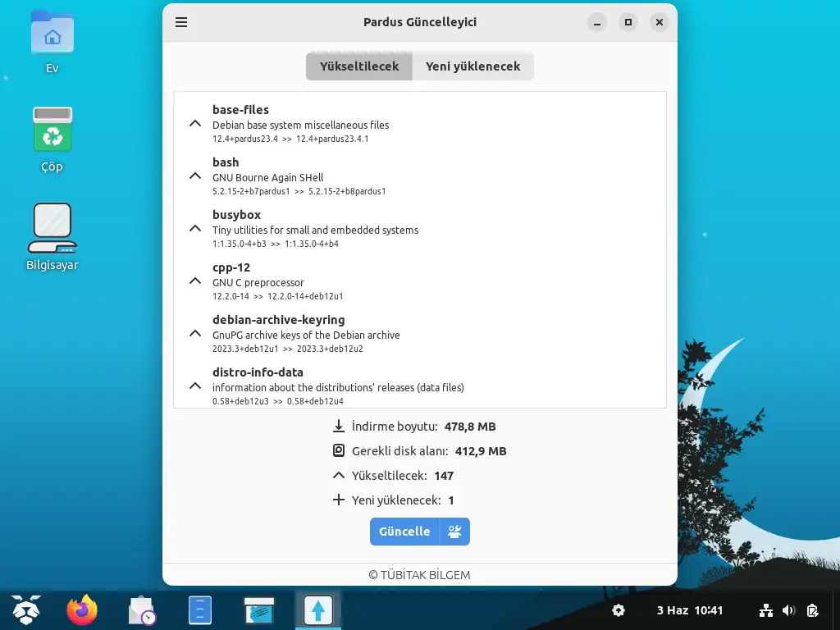Switch to the Yeni yüklenecek tab
Screen dimensions: 840x630
coord(473,66)
